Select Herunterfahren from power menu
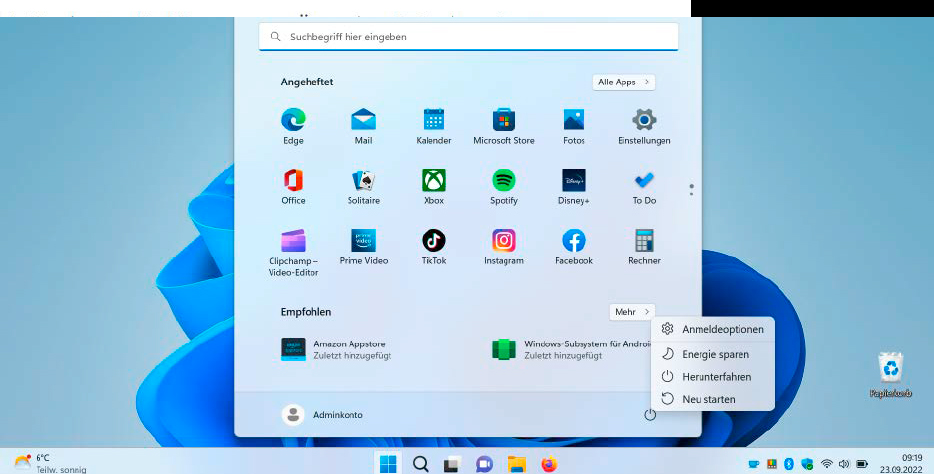 716,377
